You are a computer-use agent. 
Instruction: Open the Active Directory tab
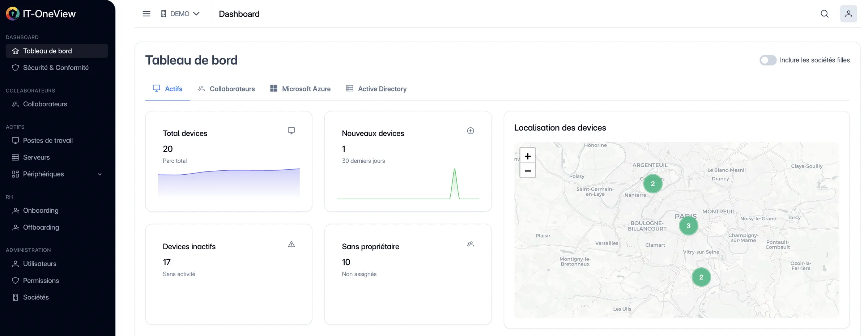click(376, 89)
